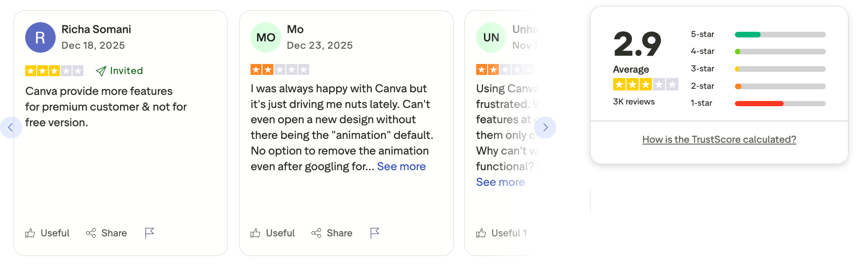
Task: Click the 2.9 TrustScore number
Action: pos(638,44)
